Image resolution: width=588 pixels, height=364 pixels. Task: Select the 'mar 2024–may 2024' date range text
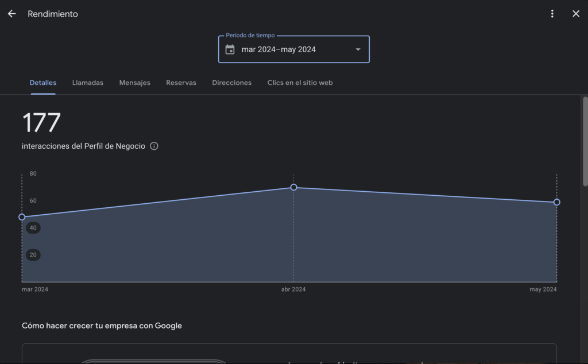click(x=278, y=49)
